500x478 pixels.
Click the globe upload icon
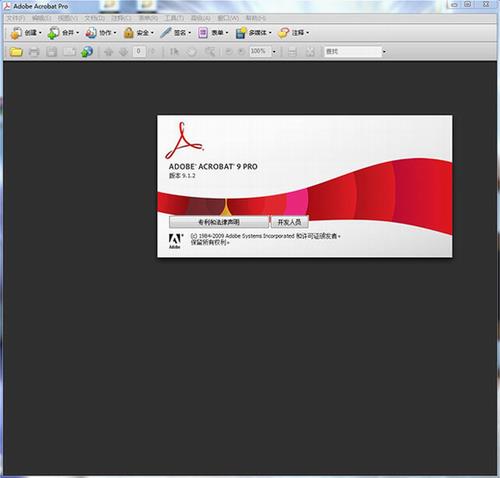pyautogui.click(x=87, y=52)
